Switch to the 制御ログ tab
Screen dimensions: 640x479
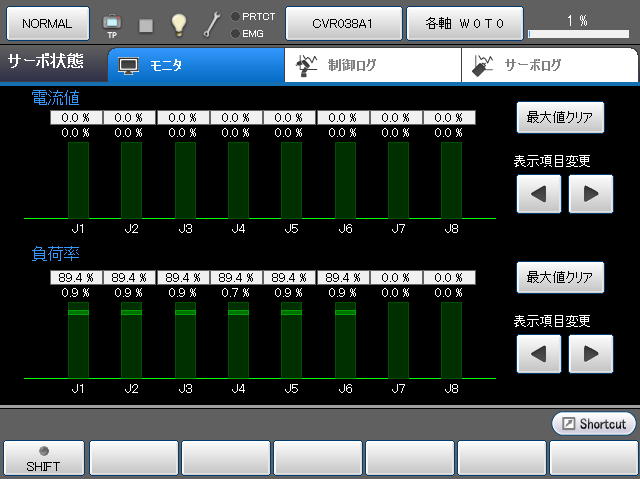tap(372, 66)
